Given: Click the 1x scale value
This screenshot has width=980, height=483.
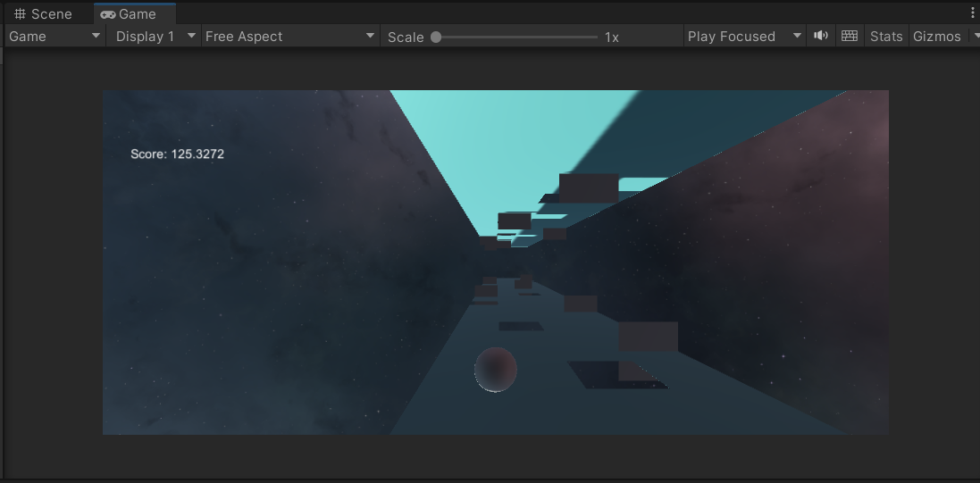Looking at the screenshot, I should [612, 37].
